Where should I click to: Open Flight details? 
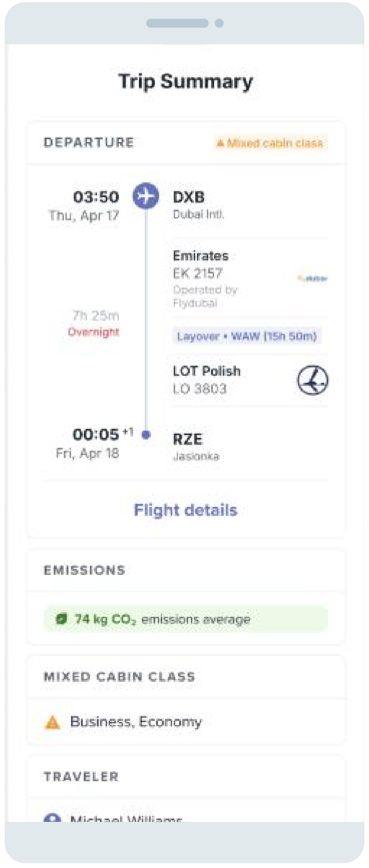[x=186, y=510]
